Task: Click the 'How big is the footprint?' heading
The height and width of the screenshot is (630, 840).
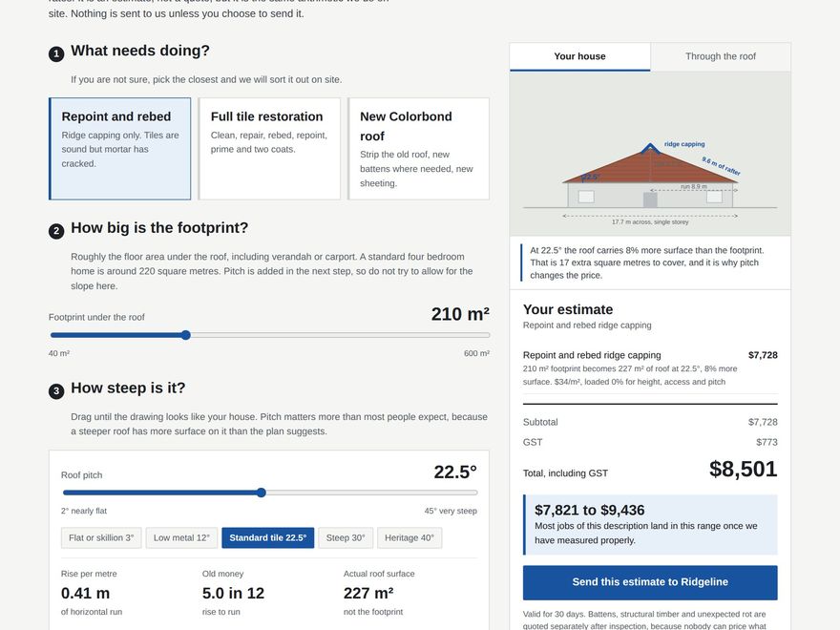Action: [159, 228]
